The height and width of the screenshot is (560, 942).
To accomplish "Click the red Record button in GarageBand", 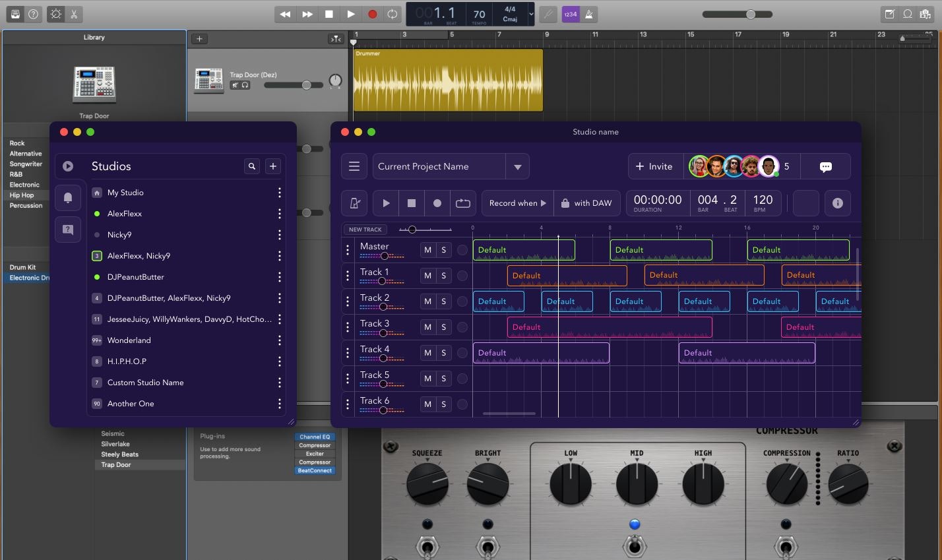I will click(x=372, y=14).
